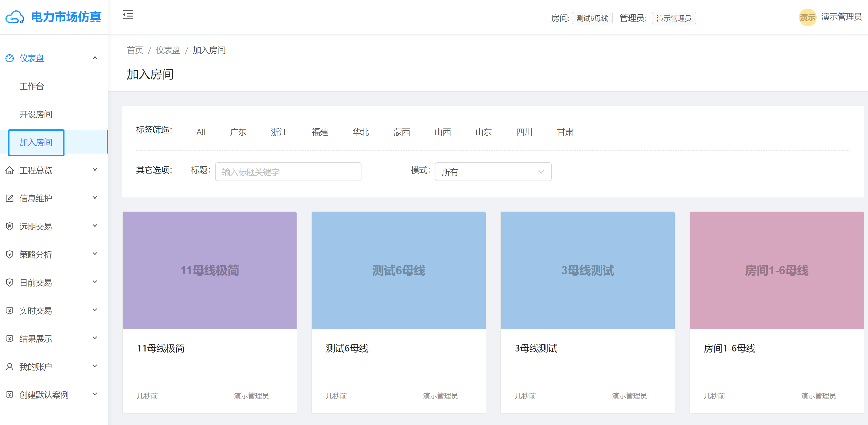Click the 3母线测试 card title
868x425 pixels.
tap(536, 348)
